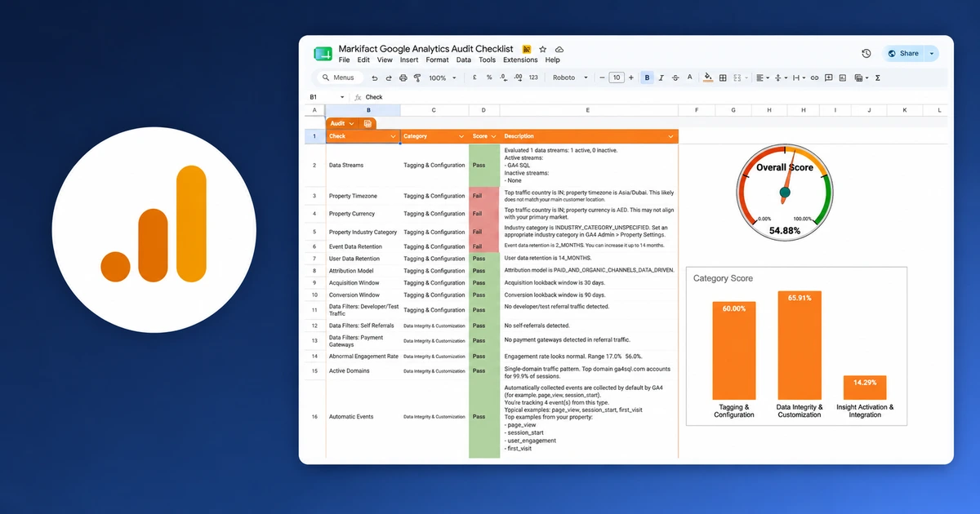Check the cloud save status icon

pos(559,50)
